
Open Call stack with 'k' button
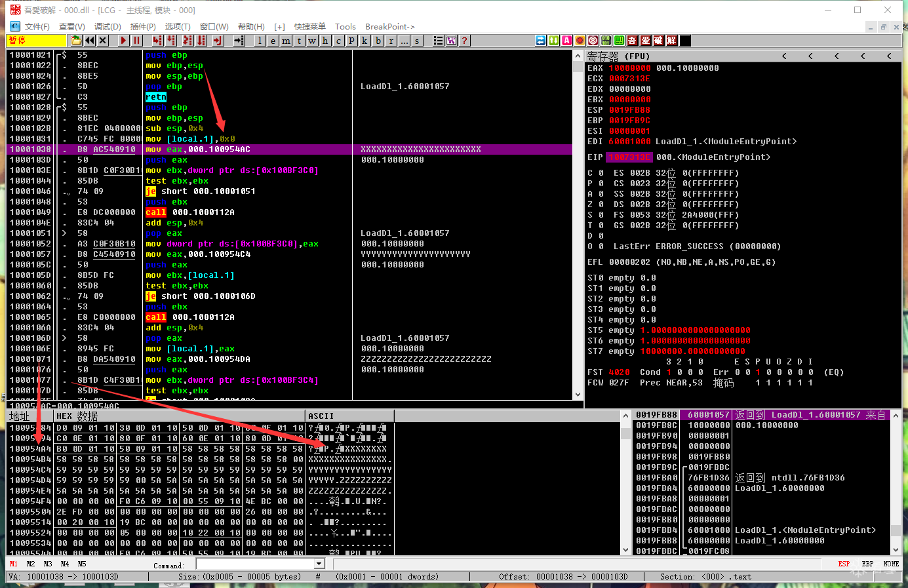[365, 41]
